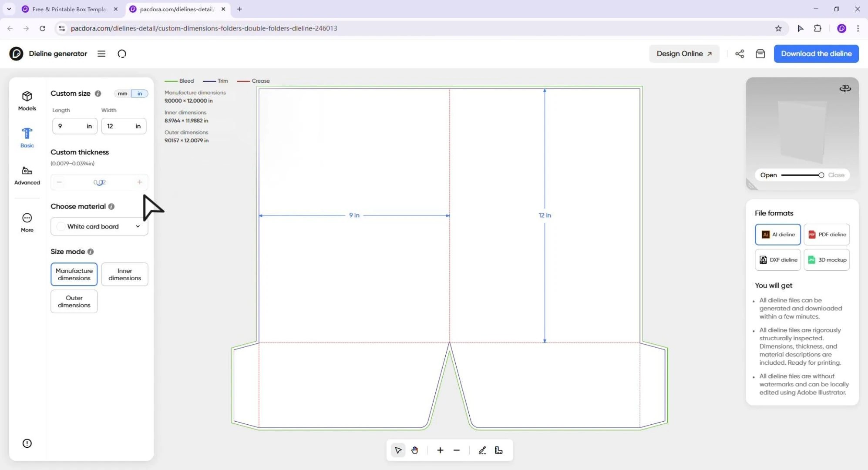The image size is (868, 470).
Task: Open the hamburger menu next to Dieline generator
Action: pos(101,54)
